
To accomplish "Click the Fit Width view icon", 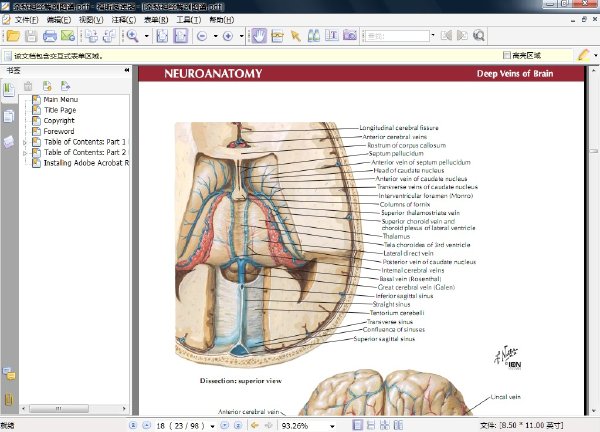I will pyautogui.click(x=181, y=36).
